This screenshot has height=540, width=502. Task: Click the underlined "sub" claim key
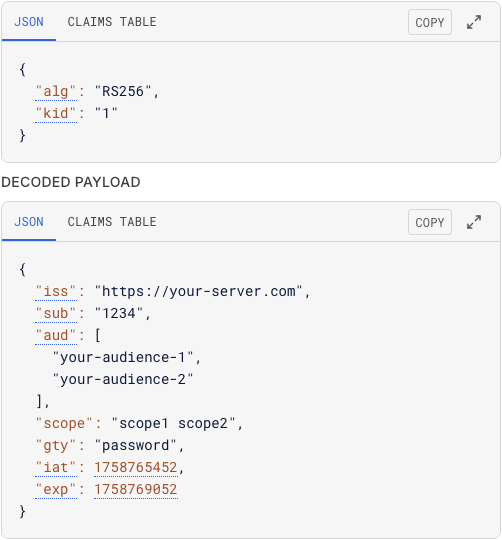point(56,314)
